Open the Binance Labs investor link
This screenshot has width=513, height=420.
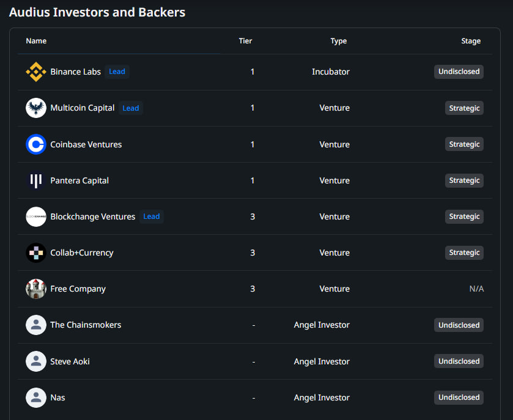coord(75,72)
